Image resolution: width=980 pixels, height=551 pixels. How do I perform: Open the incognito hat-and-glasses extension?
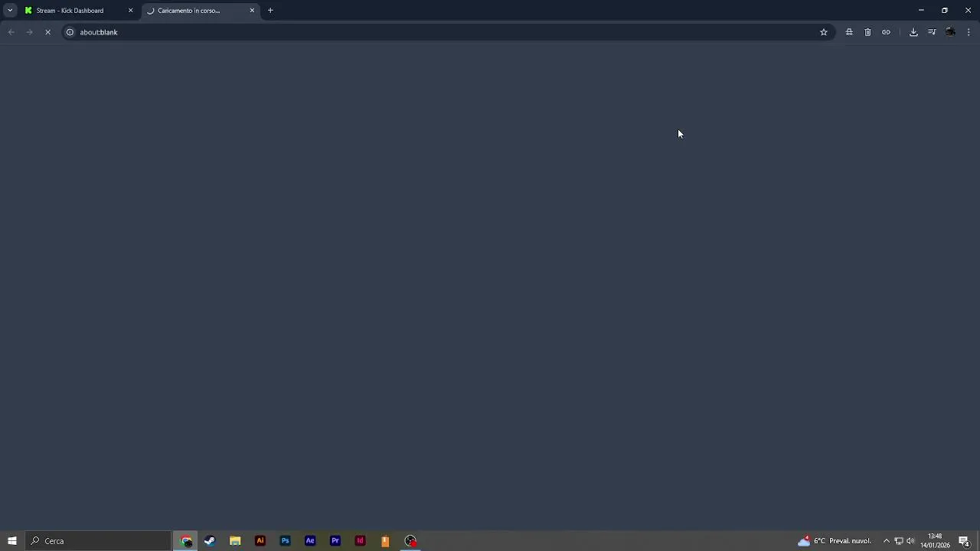(849, 32)
